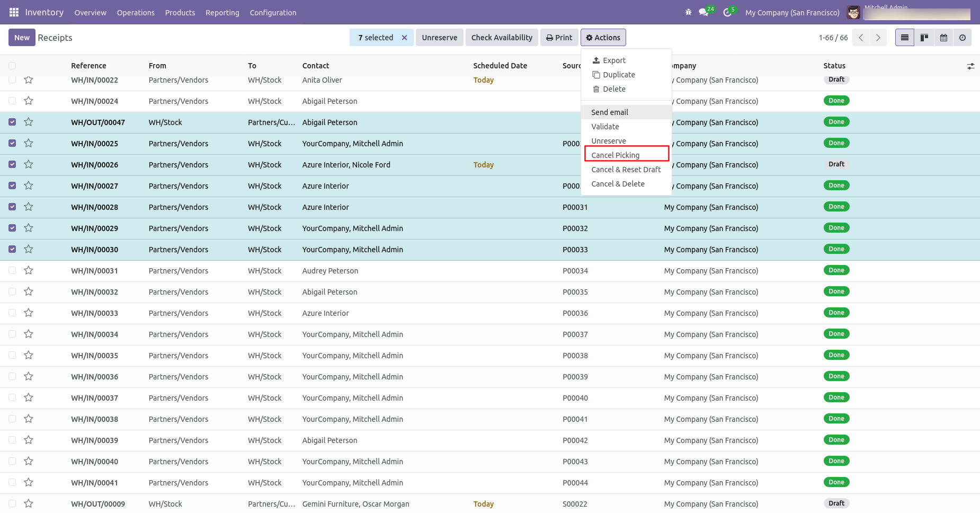Viewport: 980px width, 513px height.
Task: Go to next page arrow
Action: [x=878, y=38]
